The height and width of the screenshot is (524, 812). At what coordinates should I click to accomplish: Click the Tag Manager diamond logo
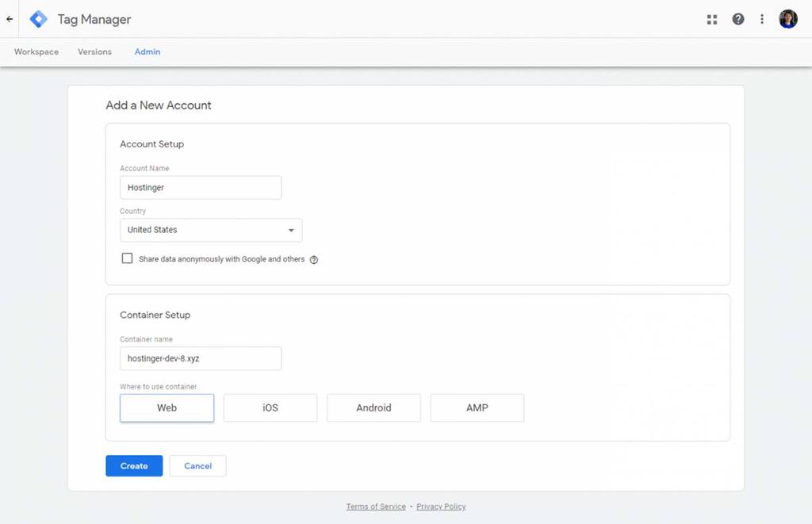tap(37, 18)
